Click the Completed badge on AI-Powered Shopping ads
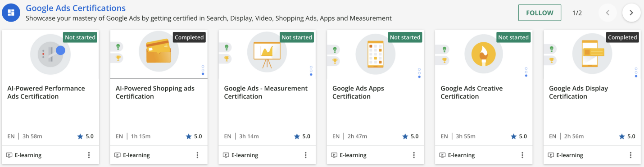 (x=189, y=37)
